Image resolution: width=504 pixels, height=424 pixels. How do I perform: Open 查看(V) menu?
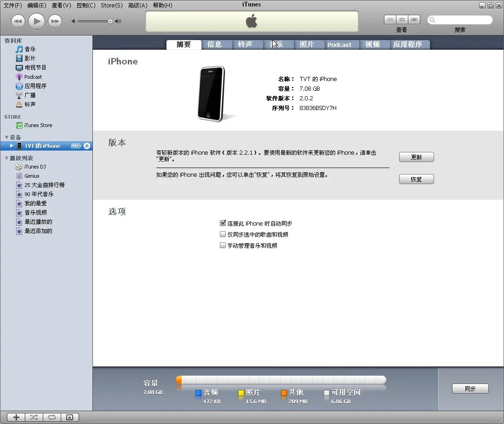pos(61,6)
